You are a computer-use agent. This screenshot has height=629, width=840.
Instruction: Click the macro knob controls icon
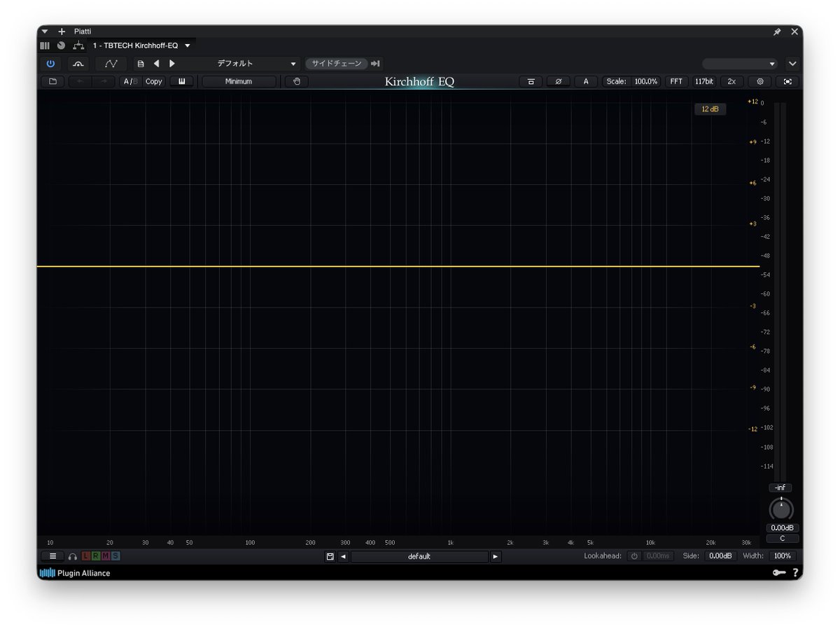coord(61,46)
